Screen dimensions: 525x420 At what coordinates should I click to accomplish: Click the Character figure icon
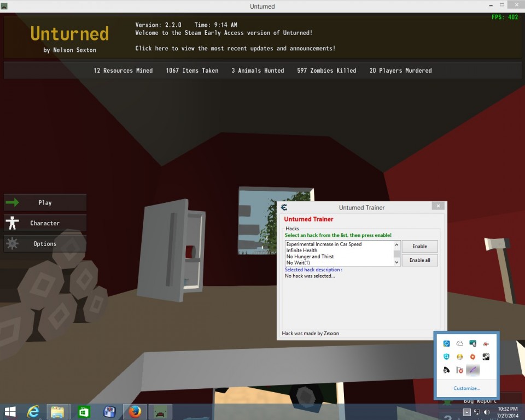[13, 223]
